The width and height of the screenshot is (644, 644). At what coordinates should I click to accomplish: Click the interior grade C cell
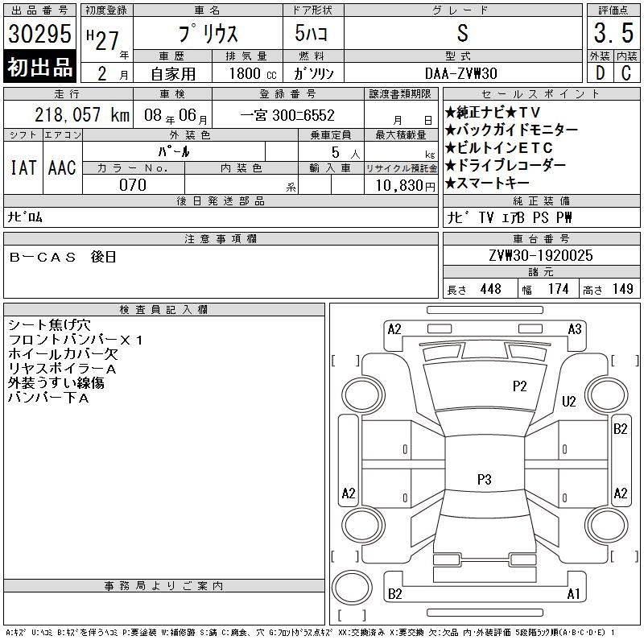tap(625, 72)
